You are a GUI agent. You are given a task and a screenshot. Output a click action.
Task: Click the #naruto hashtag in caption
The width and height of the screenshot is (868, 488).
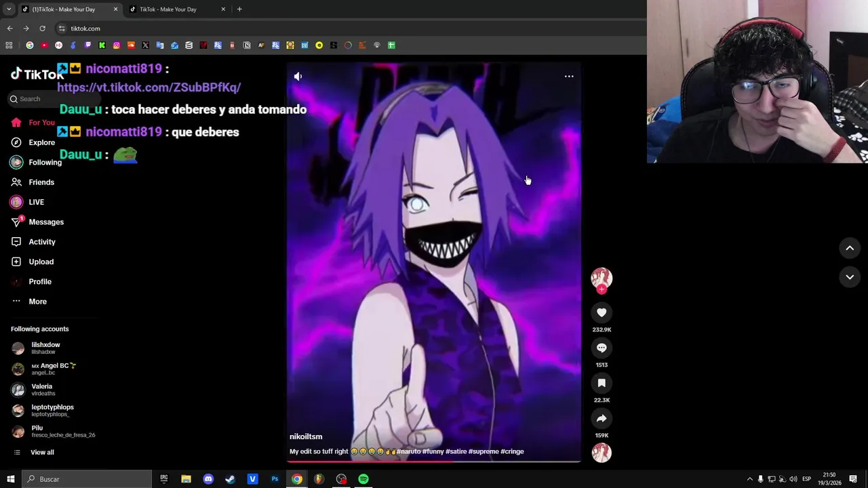pos(408,451)
